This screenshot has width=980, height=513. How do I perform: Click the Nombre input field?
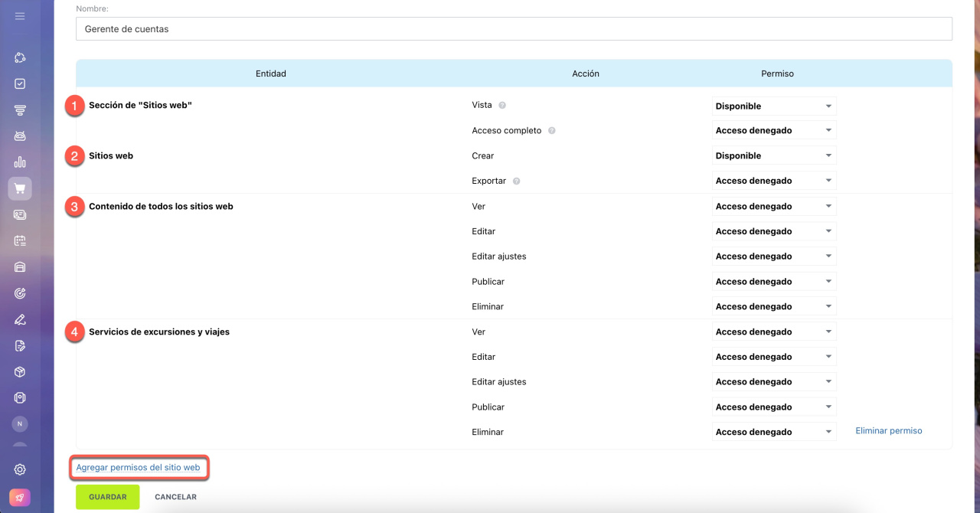tap(513, 29)
